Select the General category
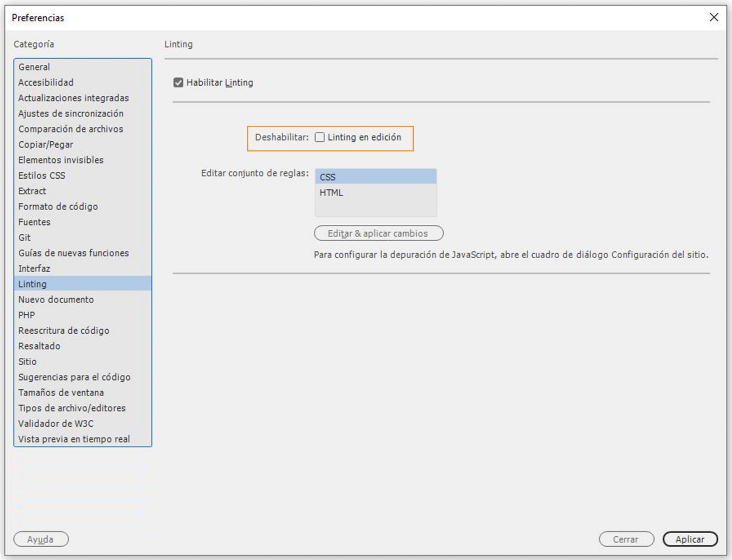 pyautogui.click(x=34, y=67)
